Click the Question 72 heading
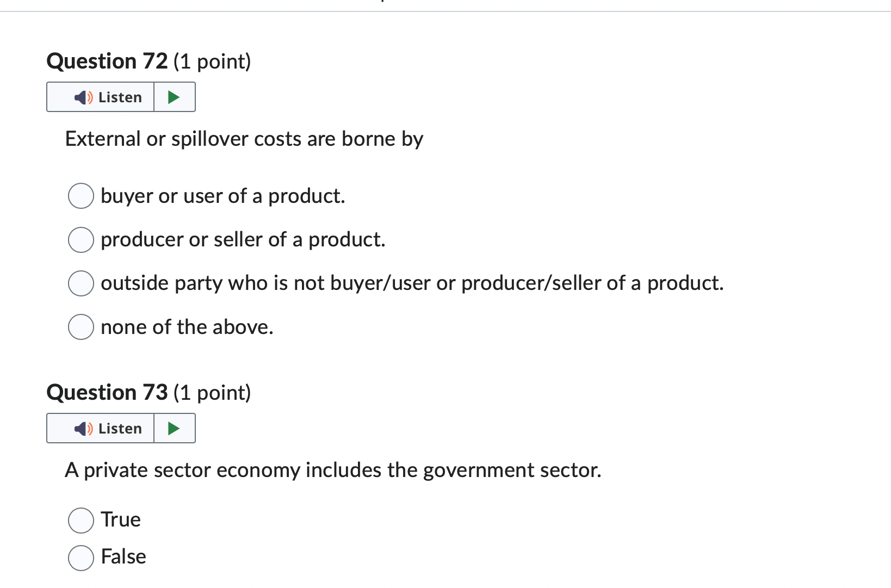The height and width of the screenshot is (588, 891). click(147, 61)
